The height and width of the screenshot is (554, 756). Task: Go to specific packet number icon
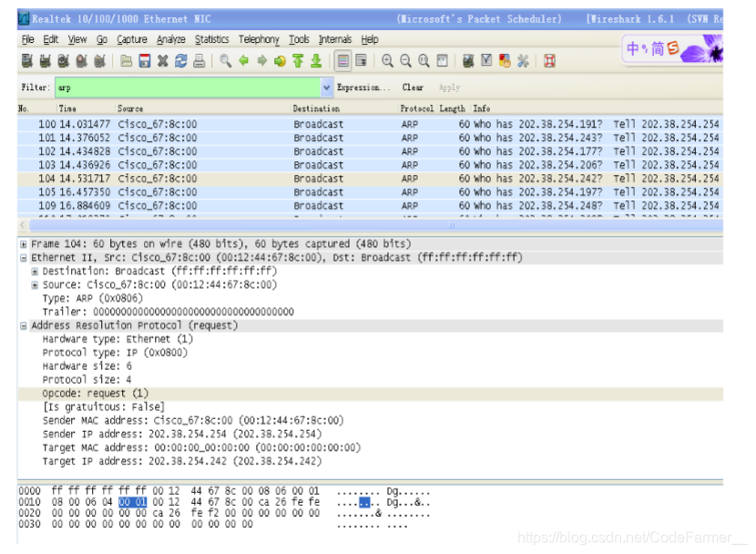(x=280, y=61)
